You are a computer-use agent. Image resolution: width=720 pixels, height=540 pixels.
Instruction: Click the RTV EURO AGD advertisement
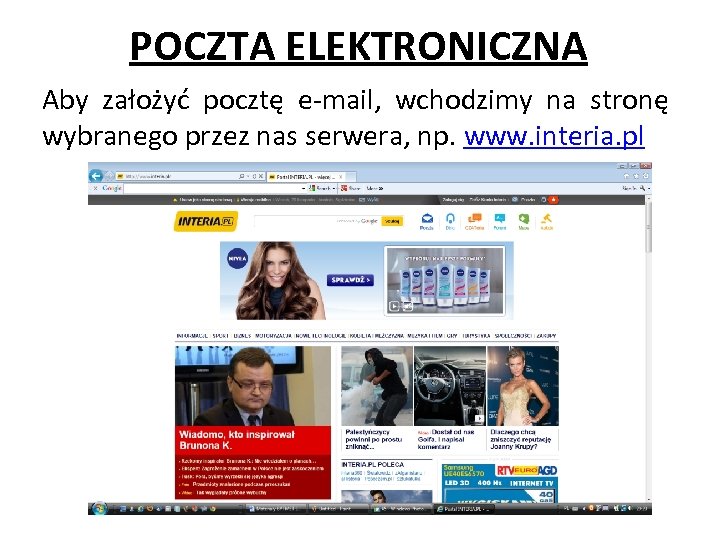500,483
